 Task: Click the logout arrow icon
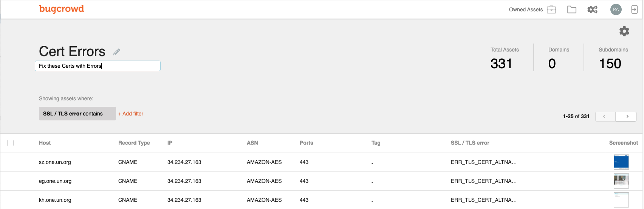(x=635, y=9)
